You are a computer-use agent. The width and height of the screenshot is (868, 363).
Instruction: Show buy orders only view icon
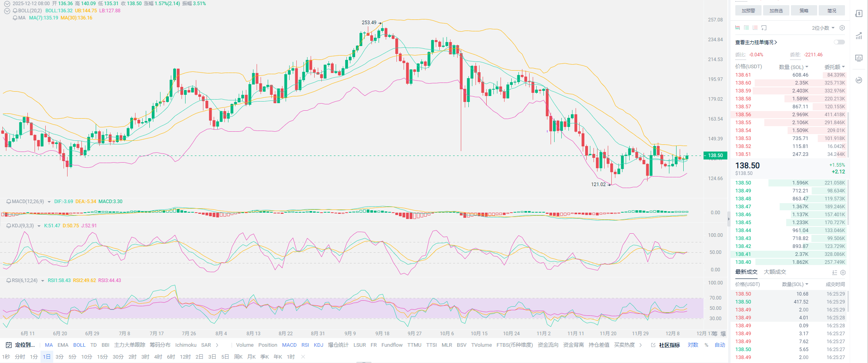pos(746,28)
